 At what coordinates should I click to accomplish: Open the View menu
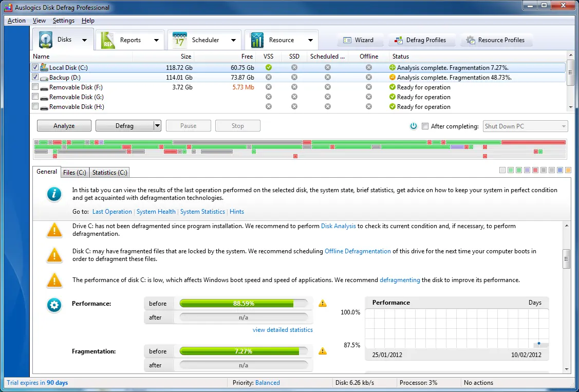tap(39, 21)
